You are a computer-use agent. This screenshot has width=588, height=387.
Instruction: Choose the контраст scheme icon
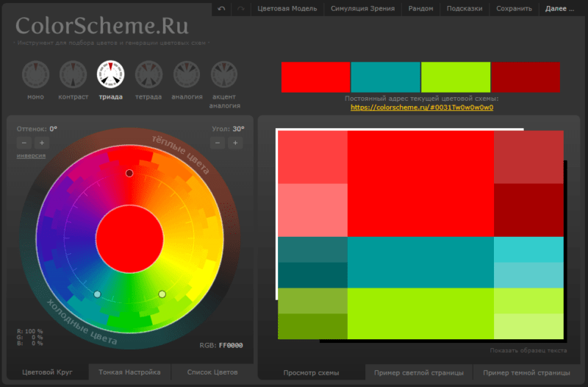[73, 74]
